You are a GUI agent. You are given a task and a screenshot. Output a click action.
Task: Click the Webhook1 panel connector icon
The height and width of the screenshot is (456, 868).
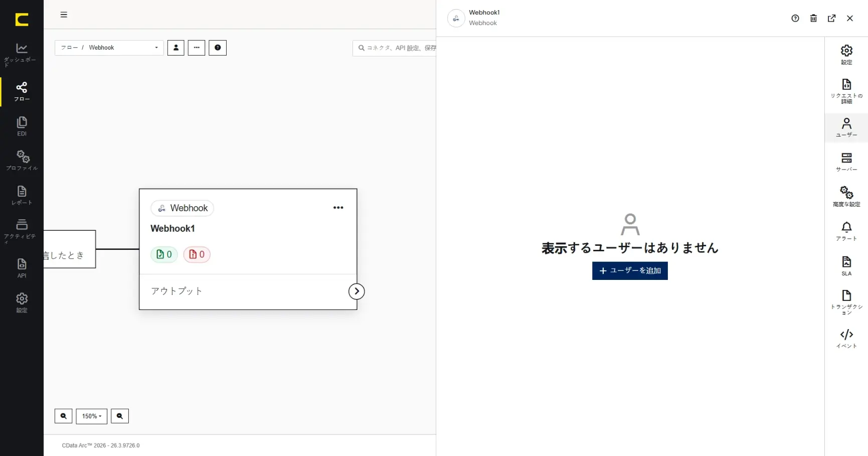pyautogui.click(x=456, y=19)
